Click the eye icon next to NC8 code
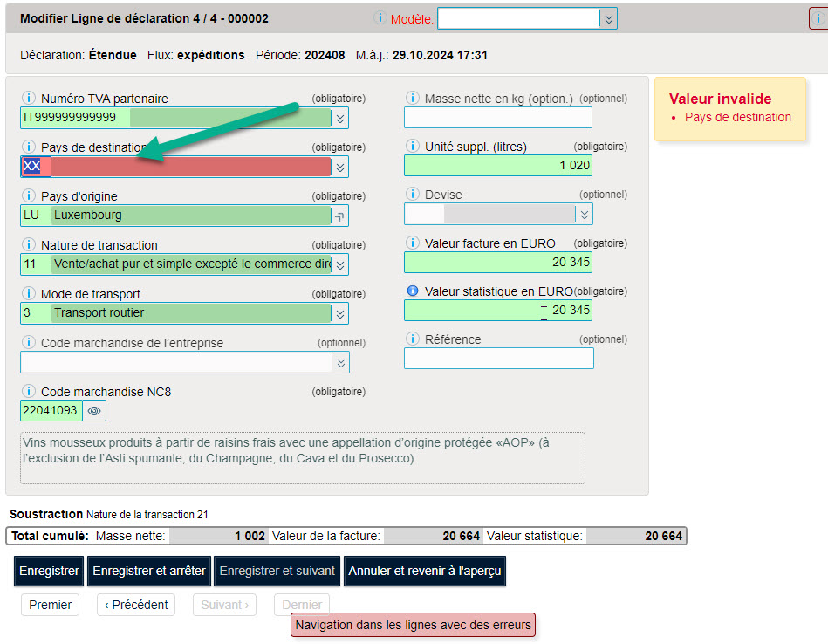This screenshot has width=828, height=644. coord(94,410)
